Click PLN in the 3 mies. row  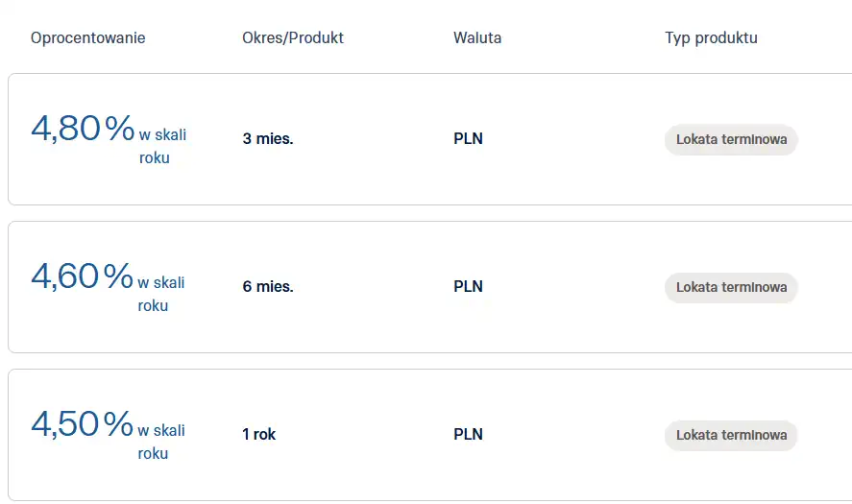pos(468,138)
